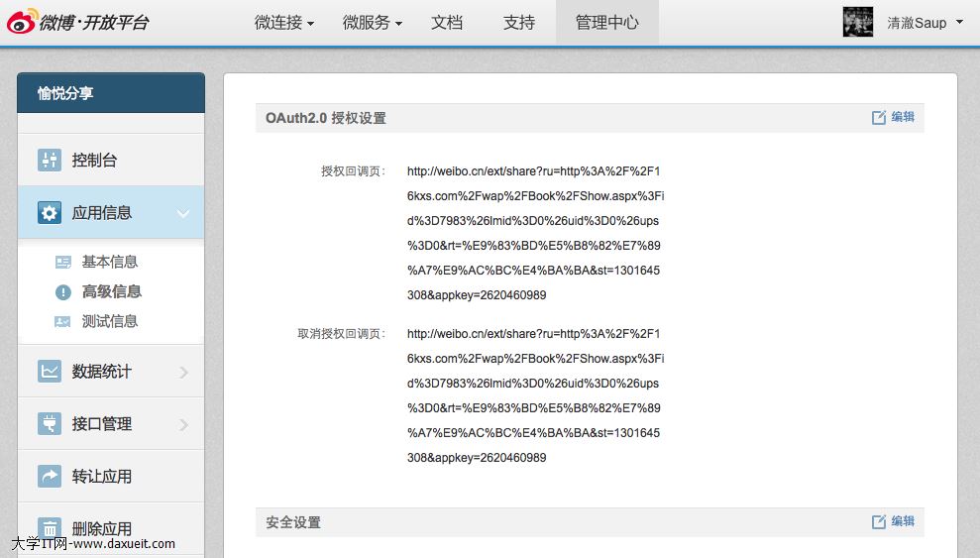Viewport: 980px width, 558px height.
Task: Open the 微连接 dropdown menu
Action: pos(283,23)
